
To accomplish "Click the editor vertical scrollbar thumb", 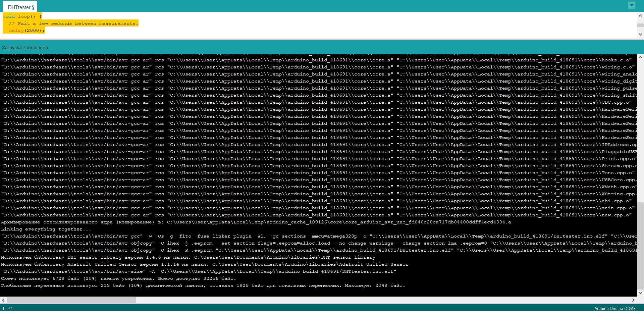I will [x=640, y=25].
